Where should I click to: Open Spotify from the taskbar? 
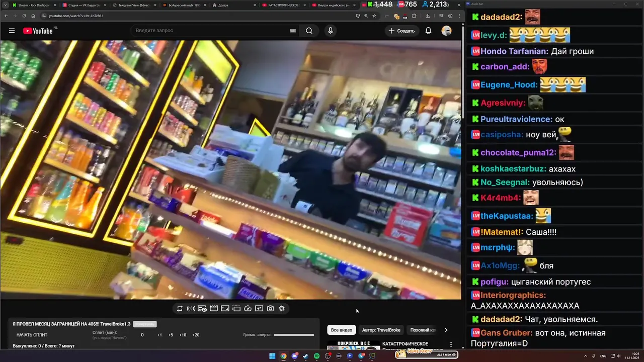click(x=316, y=356)
